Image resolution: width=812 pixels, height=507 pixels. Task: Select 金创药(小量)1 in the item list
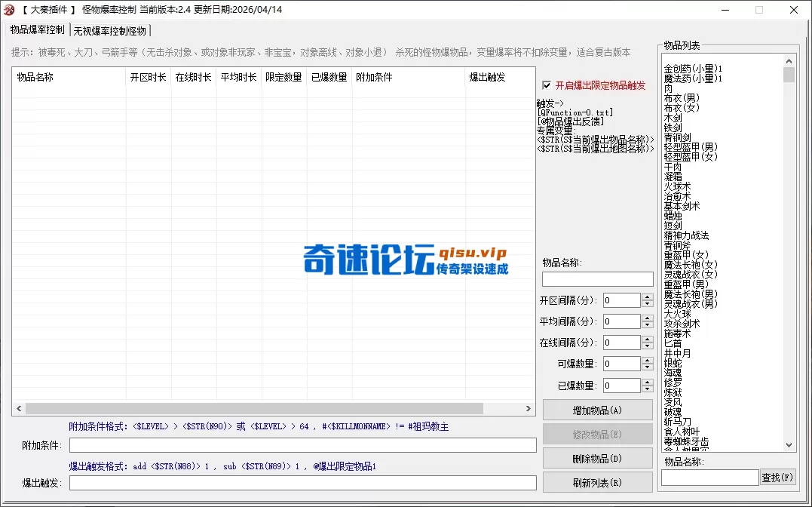tap(693, 69)
